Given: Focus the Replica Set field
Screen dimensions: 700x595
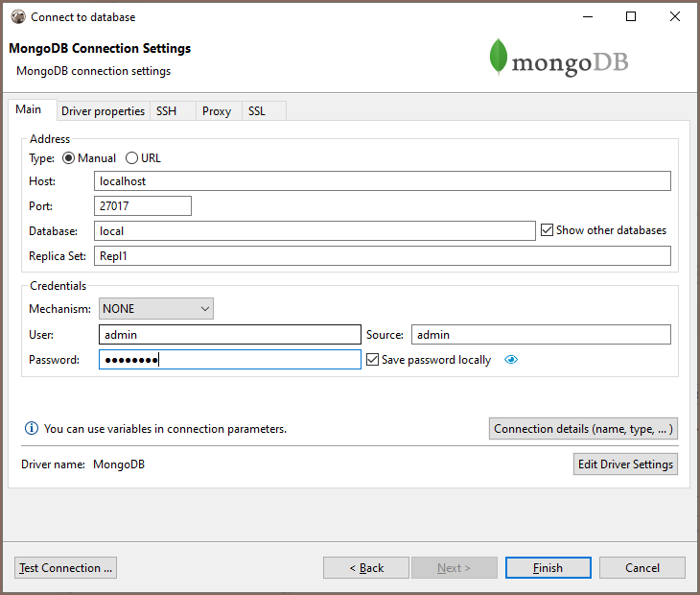Looking at the screenshot, I should point(383,256).
